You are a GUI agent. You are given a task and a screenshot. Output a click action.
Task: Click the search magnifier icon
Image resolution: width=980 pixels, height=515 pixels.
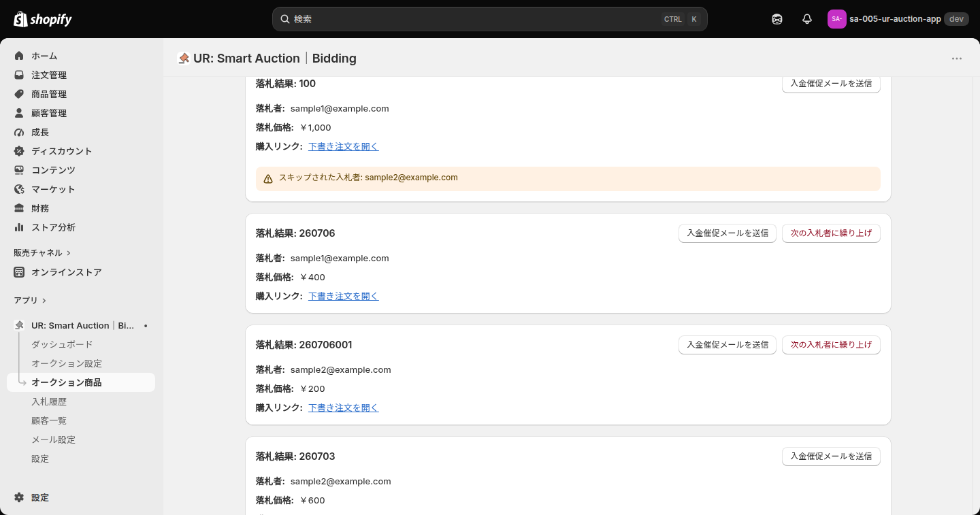tap(285, 19)
